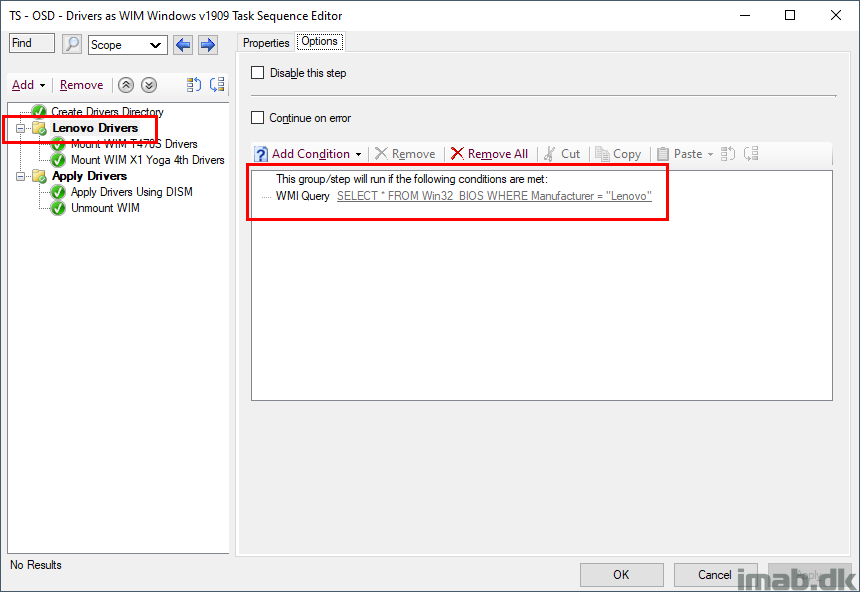The width and height of the screenshot is (860, 592).
Task: Click the red X Remove All icon
Action: coord(457,154)
